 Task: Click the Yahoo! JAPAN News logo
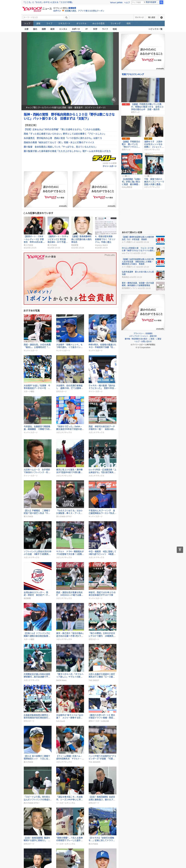coord(37,9)
